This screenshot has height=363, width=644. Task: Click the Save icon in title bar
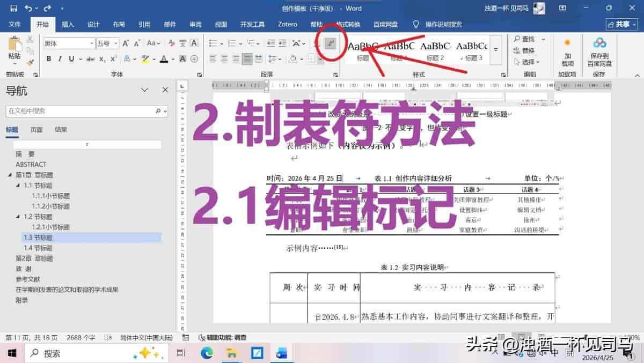[x=13, y=8]
